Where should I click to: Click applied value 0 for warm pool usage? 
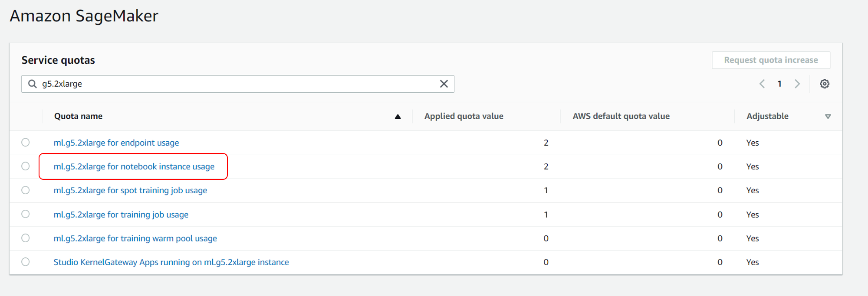pyautogui.click(x=546, y=238)
